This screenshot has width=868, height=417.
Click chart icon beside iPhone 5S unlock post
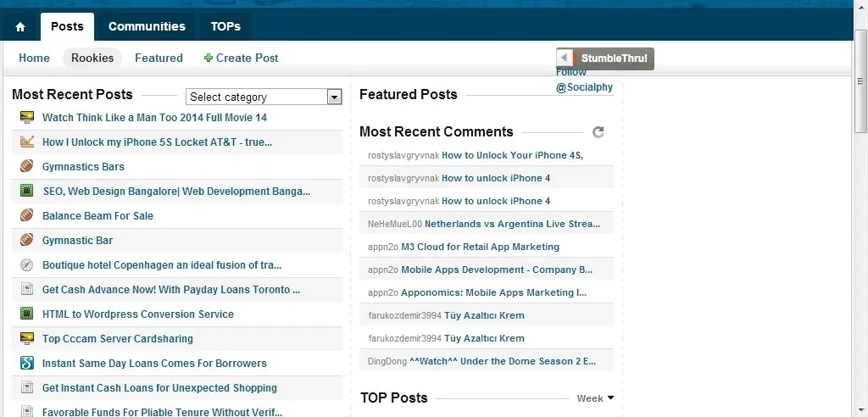(x=26, y=142)
